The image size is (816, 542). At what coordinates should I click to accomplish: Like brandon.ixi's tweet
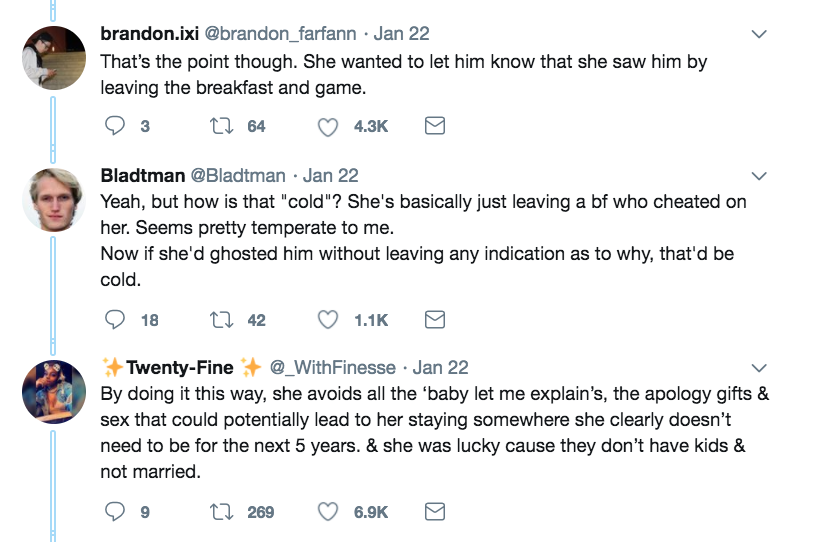[x=329, y=127]
